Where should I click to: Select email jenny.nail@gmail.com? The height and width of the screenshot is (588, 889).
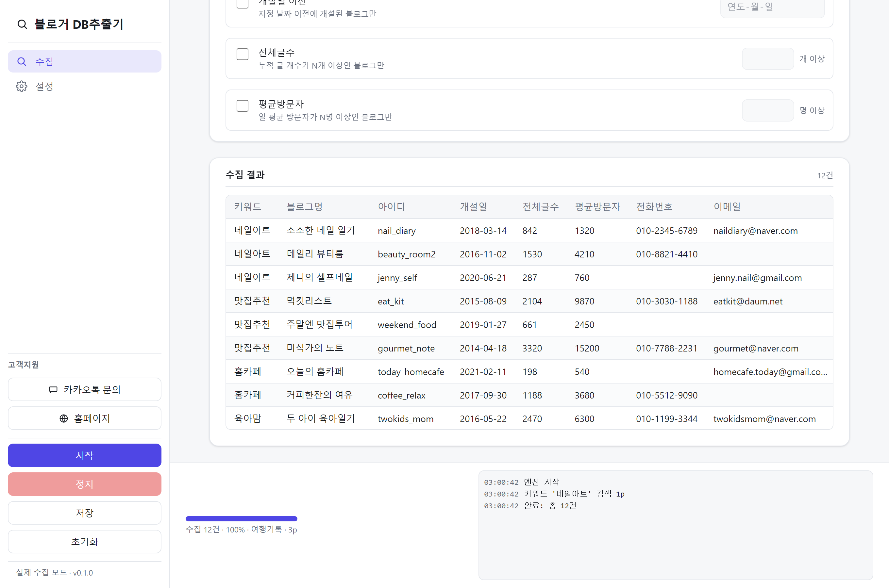point(757,278)
